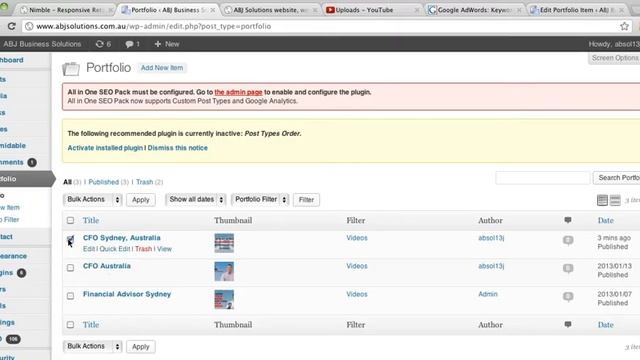Viewport: 640px width, 360px height.
Task: Open CFO Sydney, Australia title link
Action: tap(122, 238)
